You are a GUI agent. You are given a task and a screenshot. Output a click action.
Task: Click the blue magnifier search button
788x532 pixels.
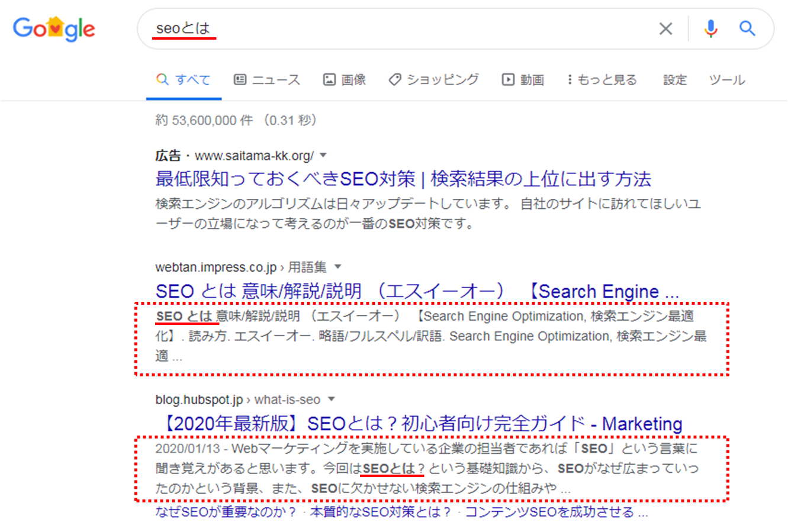[x=747, y=28]
